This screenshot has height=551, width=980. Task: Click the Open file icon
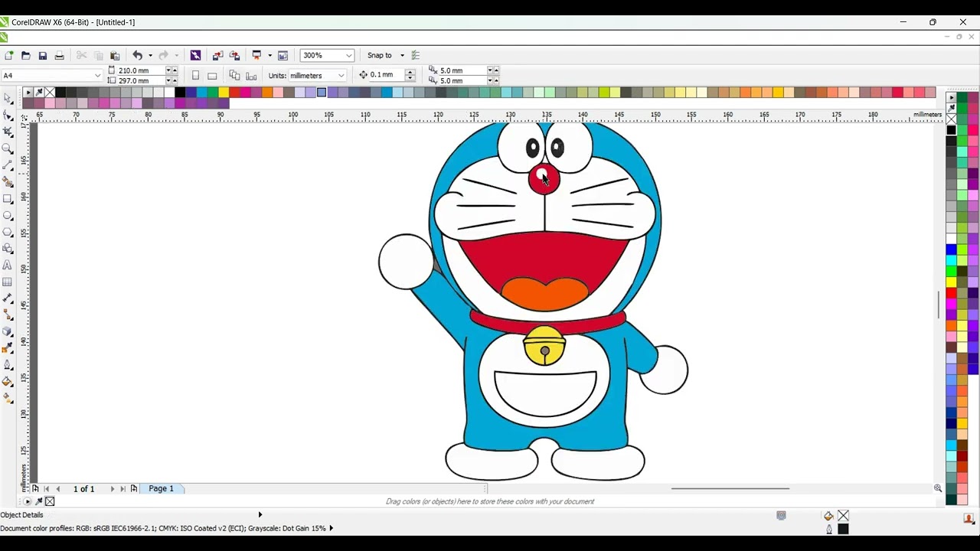(x=25, y=55)
